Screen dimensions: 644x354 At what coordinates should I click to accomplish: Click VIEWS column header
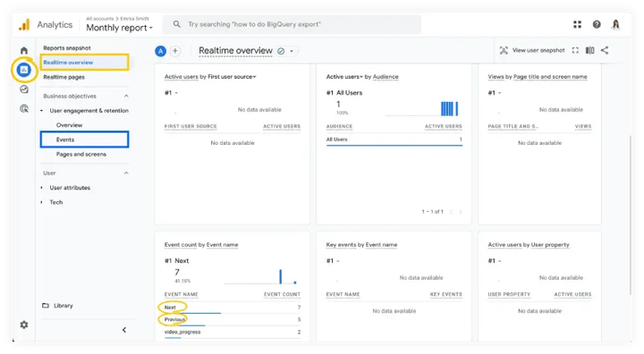click(x=583, y=126)
